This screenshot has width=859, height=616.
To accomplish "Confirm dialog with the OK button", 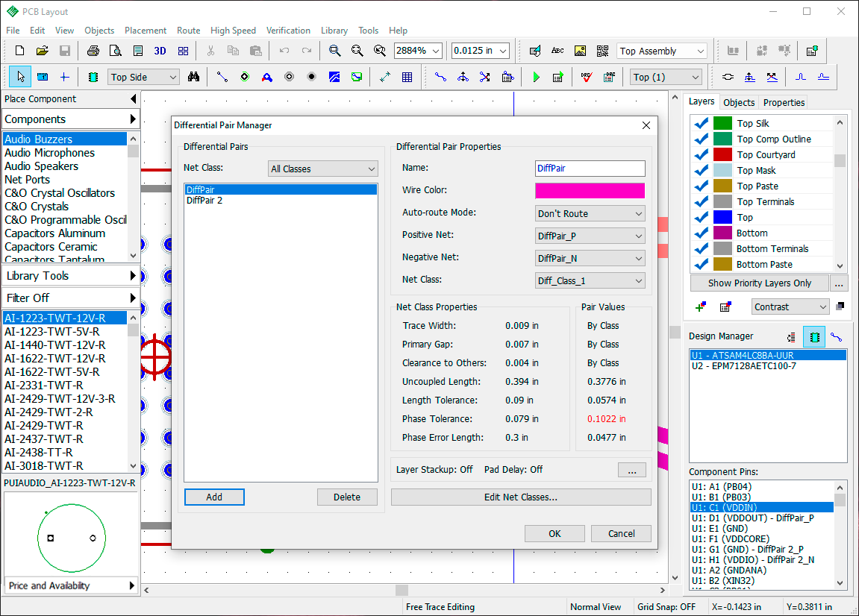I will pyautogui.click(x=555, y=533).
